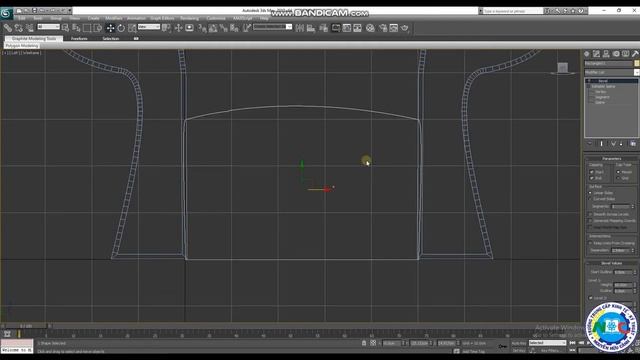Open the Rendering menu
640x360 pixels.
189,18
